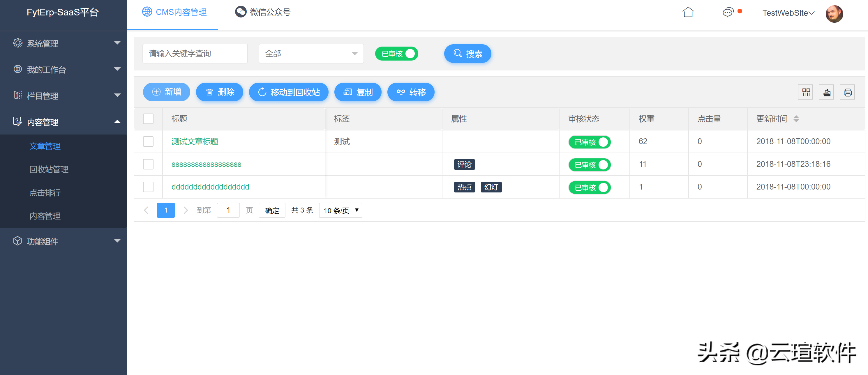The width and height of the screenshot is (868, 375).
Task: Click the 复制 copy button
Action: [x=358, y=92]
